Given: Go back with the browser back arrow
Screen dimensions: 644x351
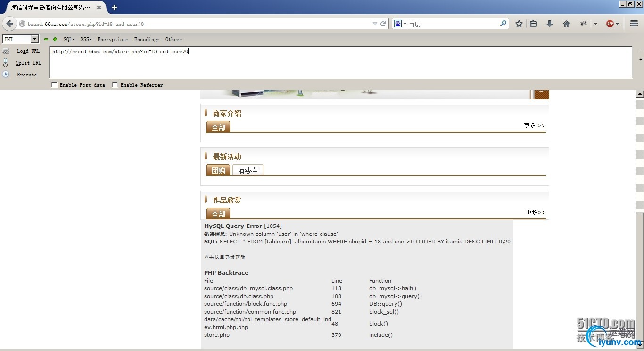Looking at the screenshot, I should pyautogui.click(x=9, y=24).
